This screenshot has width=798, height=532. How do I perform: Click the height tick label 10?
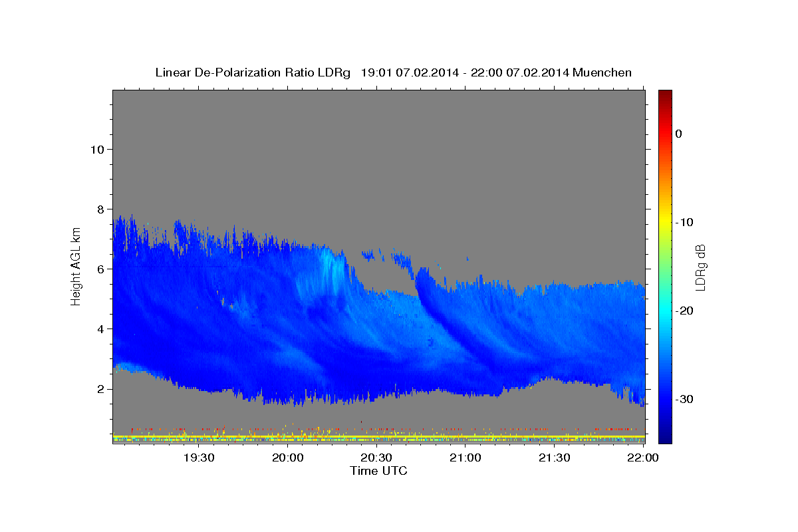(96, 149)
